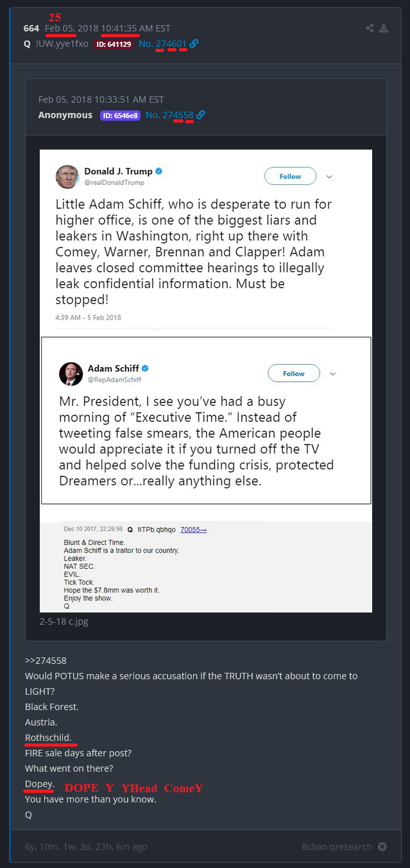
Task: Click the download icon for post 664
Action: pyautogui.click(x=384, y=28)
